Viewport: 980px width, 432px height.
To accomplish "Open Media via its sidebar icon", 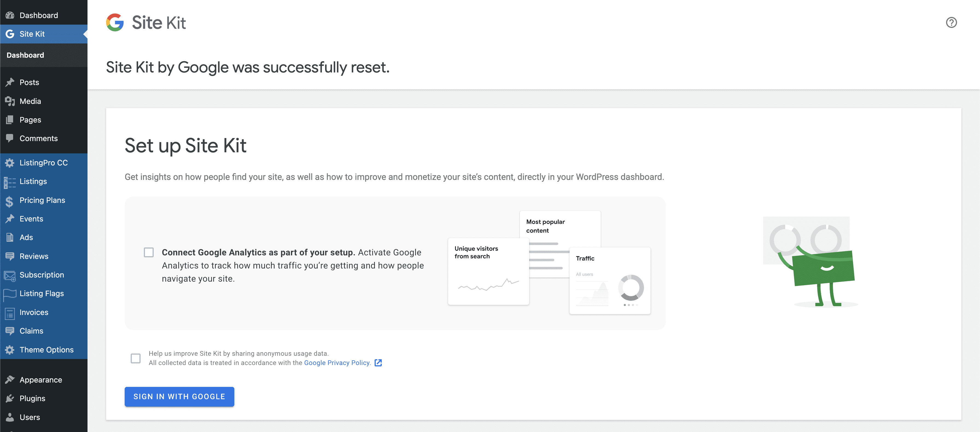I will (x=10, y=101).
